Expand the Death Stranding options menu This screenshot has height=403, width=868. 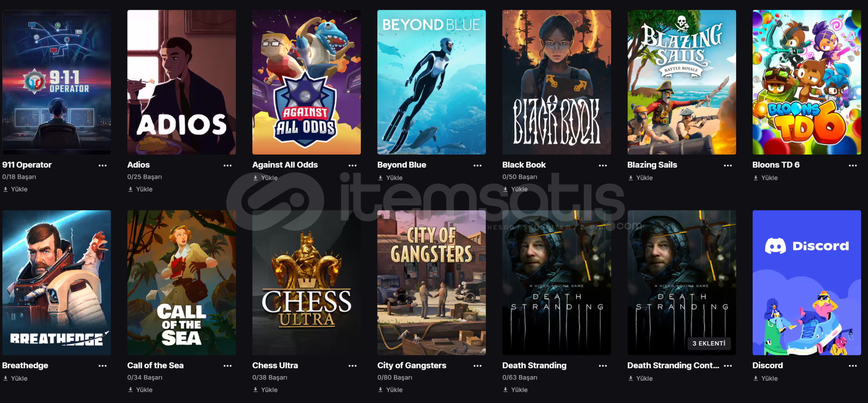point(603,366)
